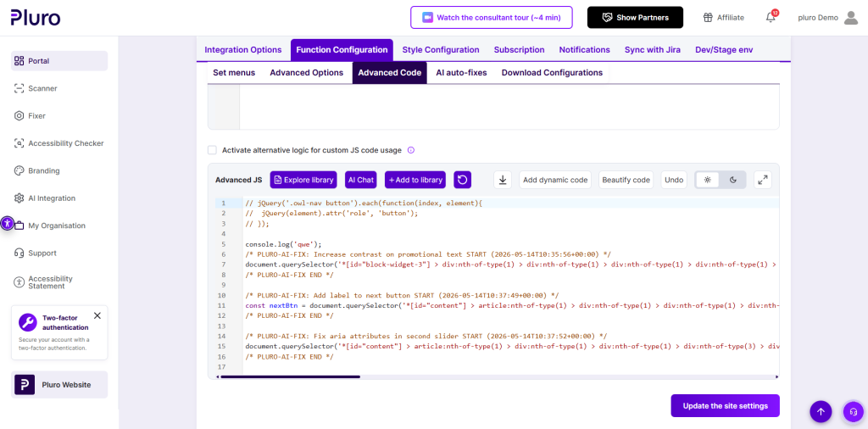Click the Accessibility Statement icon
868x429 pixels.
click(x=19, y=282)
